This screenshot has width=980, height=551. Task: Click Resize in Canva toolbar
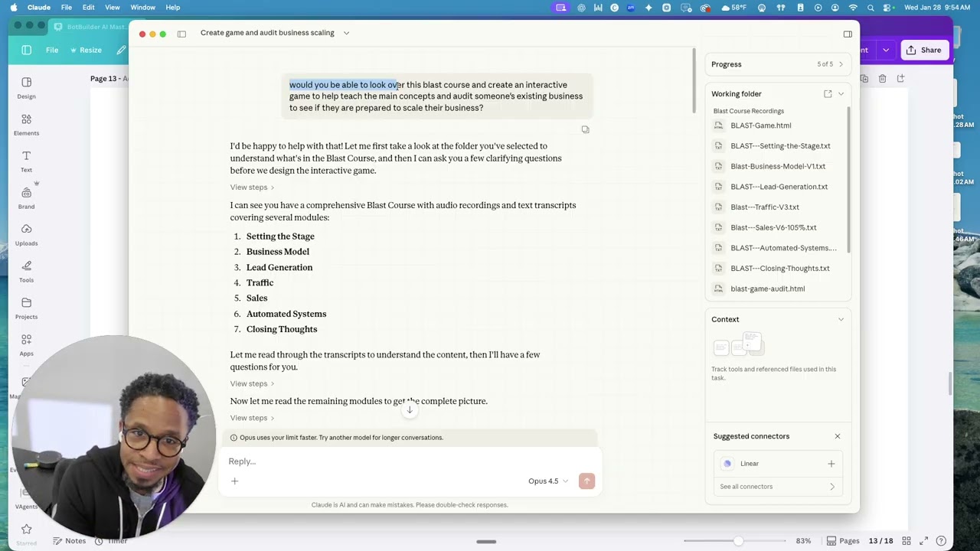pos(86,51)
